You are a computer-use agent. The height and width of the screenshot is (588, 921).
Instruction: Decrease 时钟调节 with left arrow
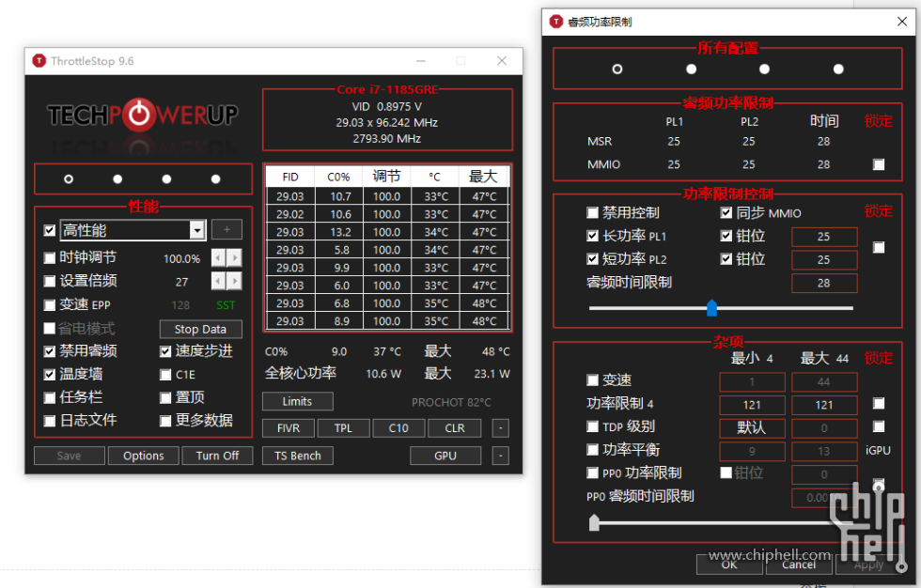(218, 257)
